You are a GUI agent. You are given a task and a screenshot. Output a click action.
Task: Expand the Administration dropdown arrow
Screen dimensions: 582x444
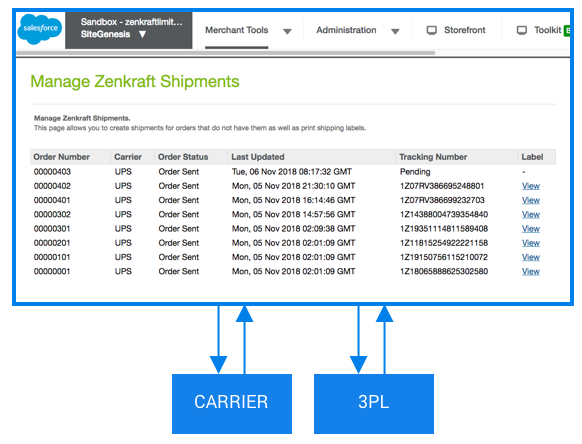[395, 32]
